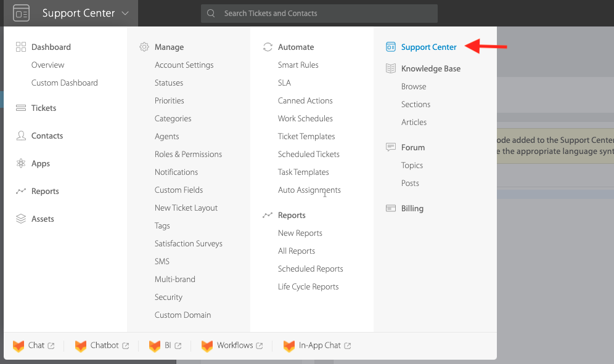Open the Chatbot external link

[104, 346]
